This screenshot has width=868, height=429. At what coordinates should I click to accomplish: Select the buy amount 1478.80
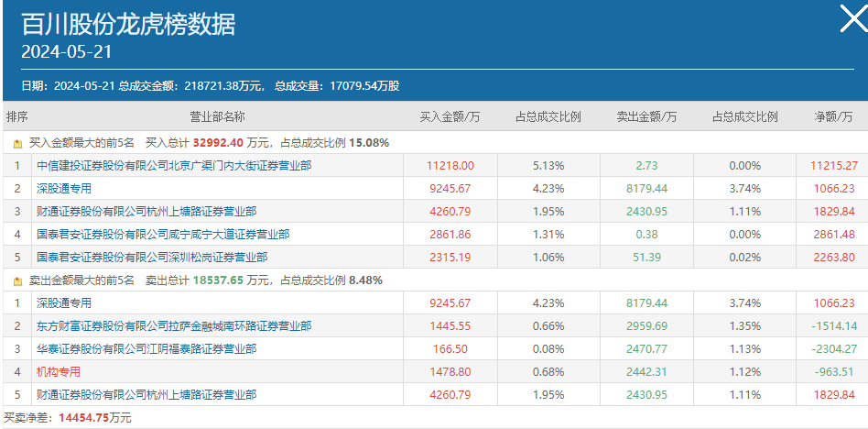pyautogui.click(x=450, y=372)
